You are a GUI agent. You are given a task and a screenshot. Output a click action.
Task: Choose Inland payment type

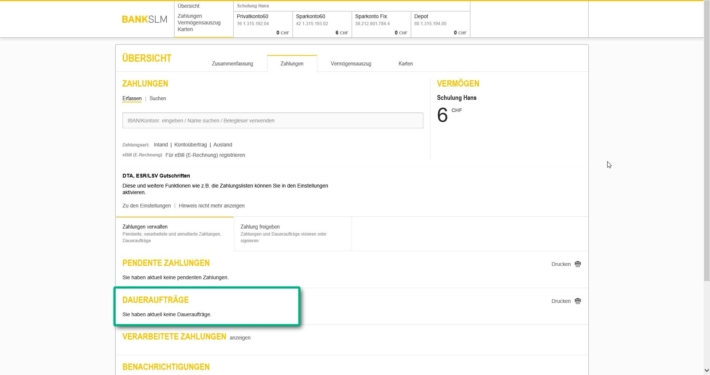click(x=161, y=145)
